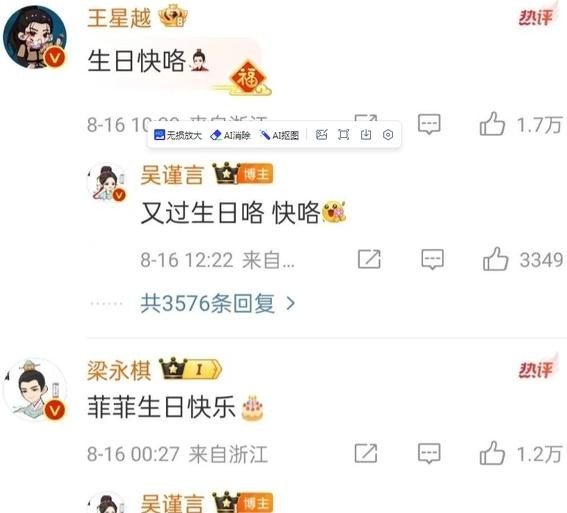Reply to 吴谨言's 又过生日咯 comment
This screenshot has height=513, width=567.
pyautogui.click(x=432, y=259)
